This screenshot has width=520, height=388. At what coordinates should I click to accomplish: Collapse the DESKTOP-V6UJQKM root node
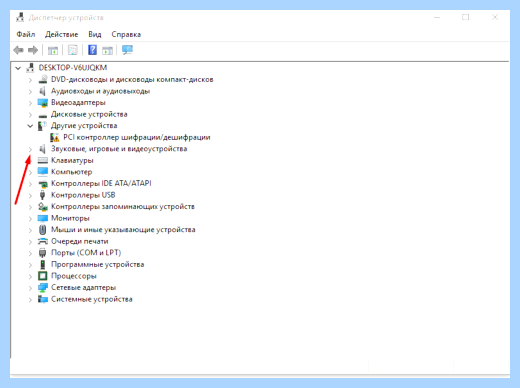click(18, 68)
